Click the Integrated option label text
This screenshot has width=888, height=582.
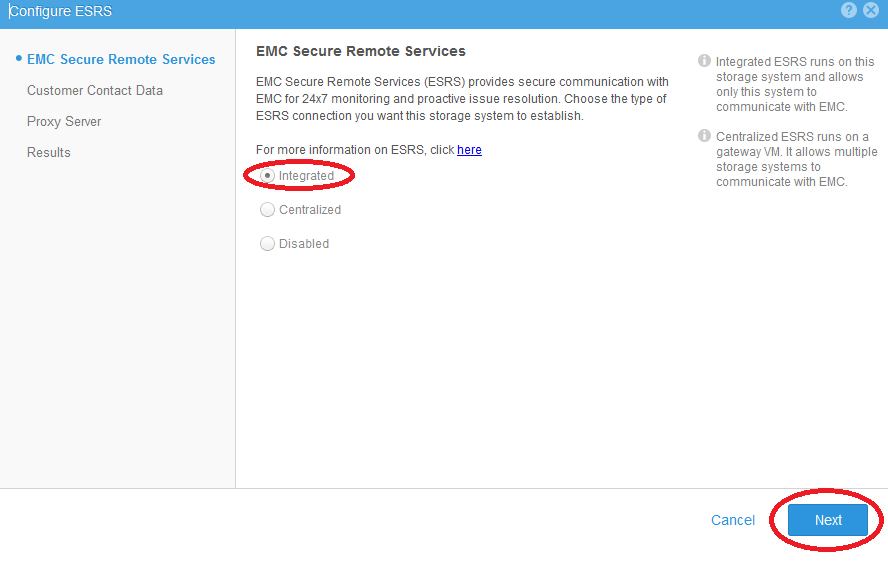(304, 175)
